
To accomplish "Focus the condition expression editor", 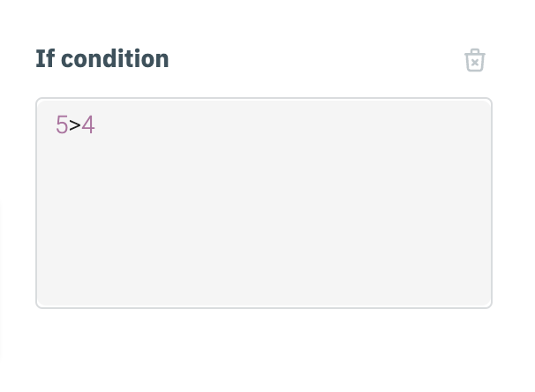I will point(263,203).
